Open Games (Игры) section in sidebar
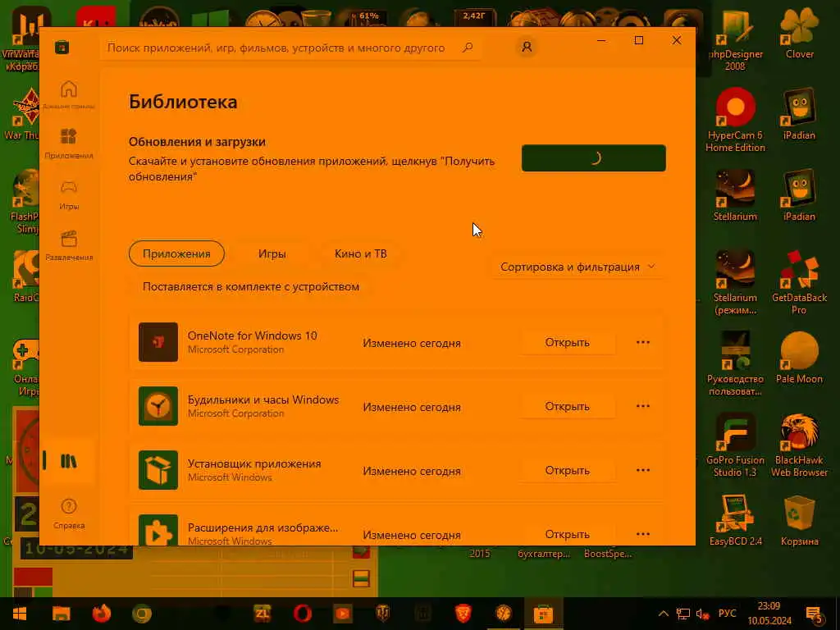Screen dimensions: 840x630 (x=69, y=194)
